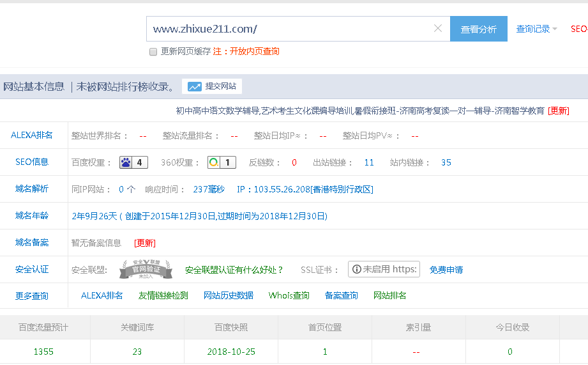
Task: Open the SEO信息 row label
Action: (x=32, y=162)
